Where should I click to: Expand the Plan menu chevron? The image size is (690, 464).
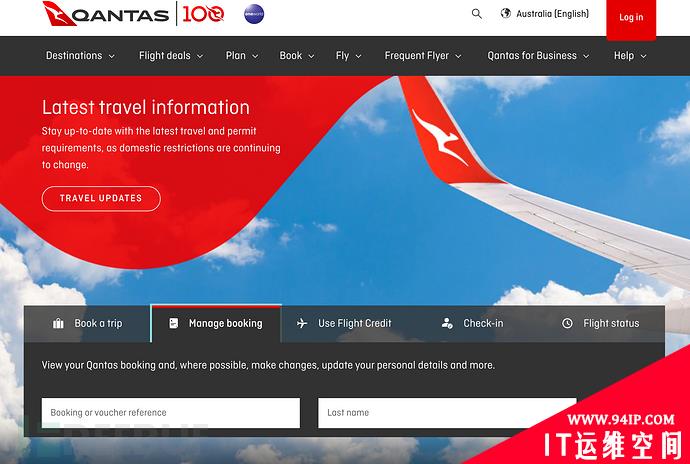pos(255,56)
